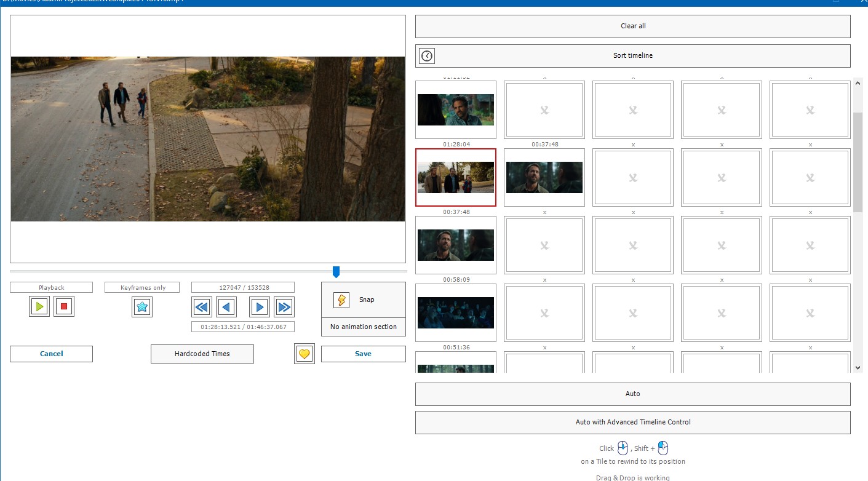Click the Playback label
868x481 pixels.
(52, 287)
